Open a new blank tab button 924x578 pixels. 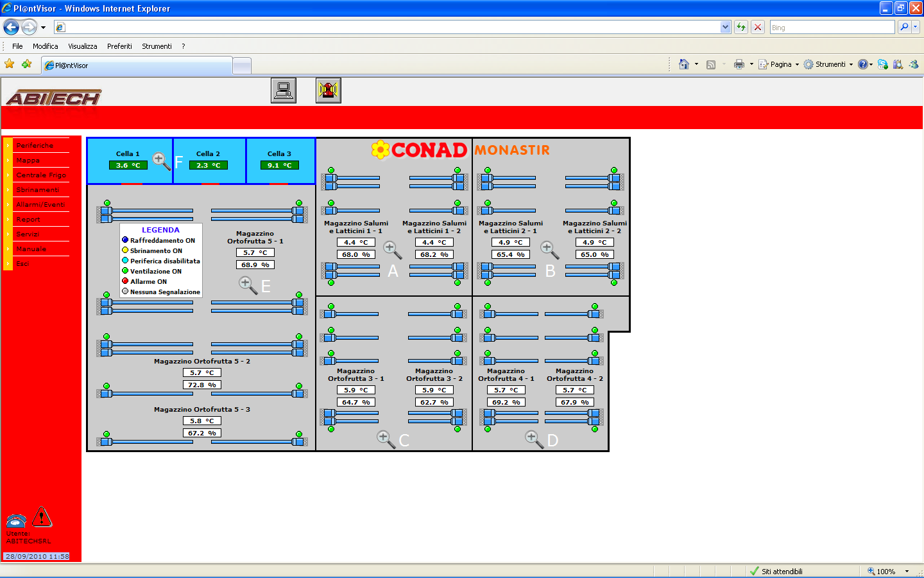242,66
